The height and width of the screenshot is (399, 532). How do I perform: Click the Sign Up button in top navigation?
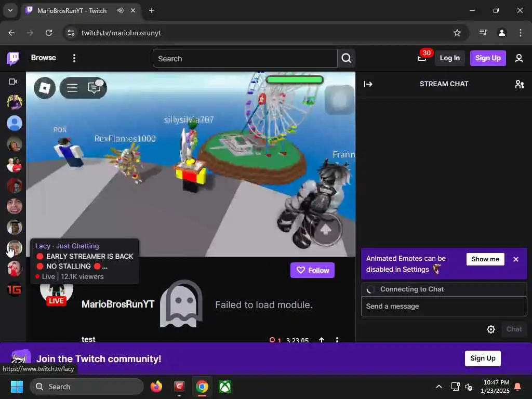487,58
